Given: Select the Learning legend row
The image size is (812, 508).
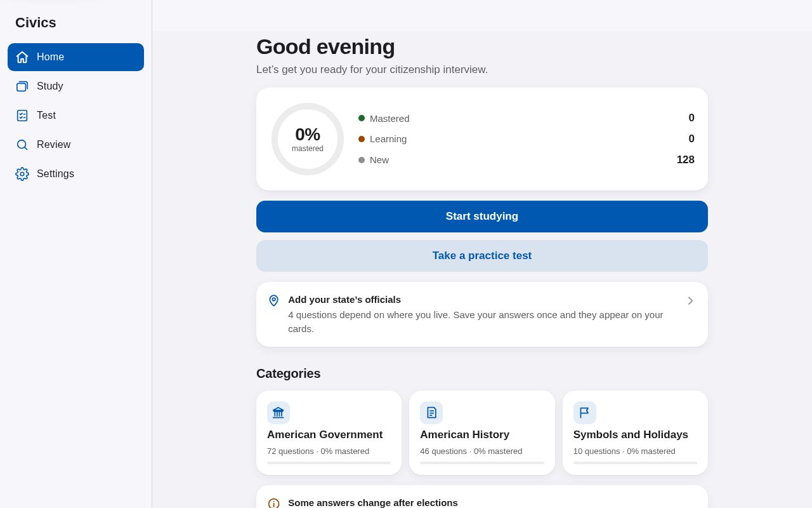Looking at the screenshot, I should click(527, 139).
